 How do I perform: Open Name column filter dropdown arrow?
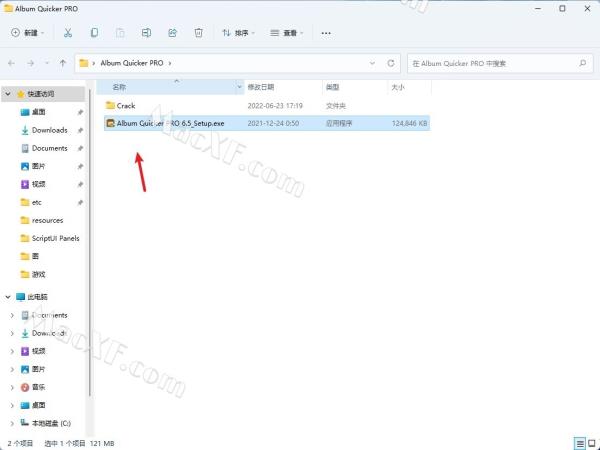tap(240, 87)
